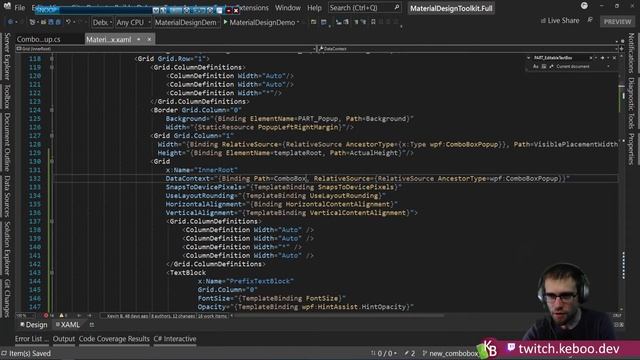
Task: Collapse the Grid Grid.Row="1" element on line 118
Action: (52, 59)
